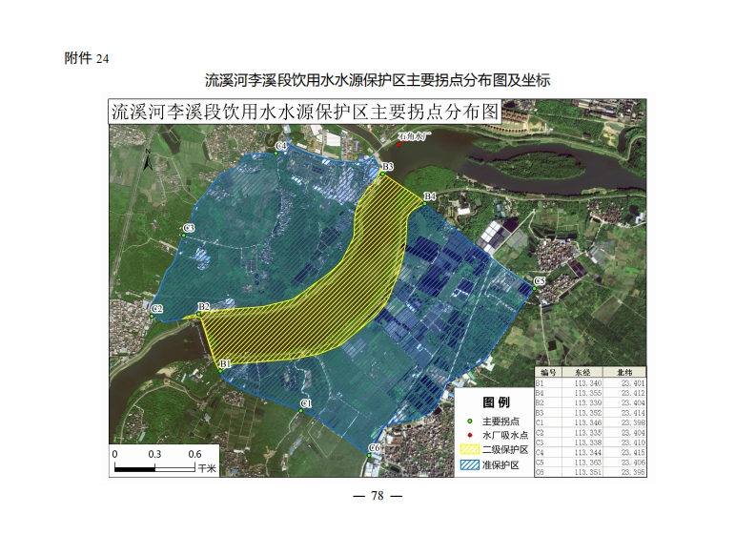Click the map title text banner
The image size is (756, 535).
[305, 112]
